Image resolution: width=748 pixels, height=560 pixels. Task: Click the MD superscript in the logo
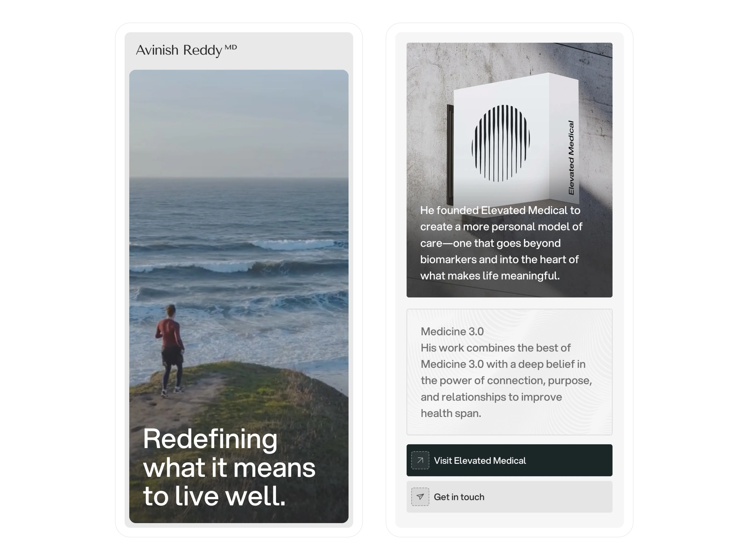tap(231, 47)
